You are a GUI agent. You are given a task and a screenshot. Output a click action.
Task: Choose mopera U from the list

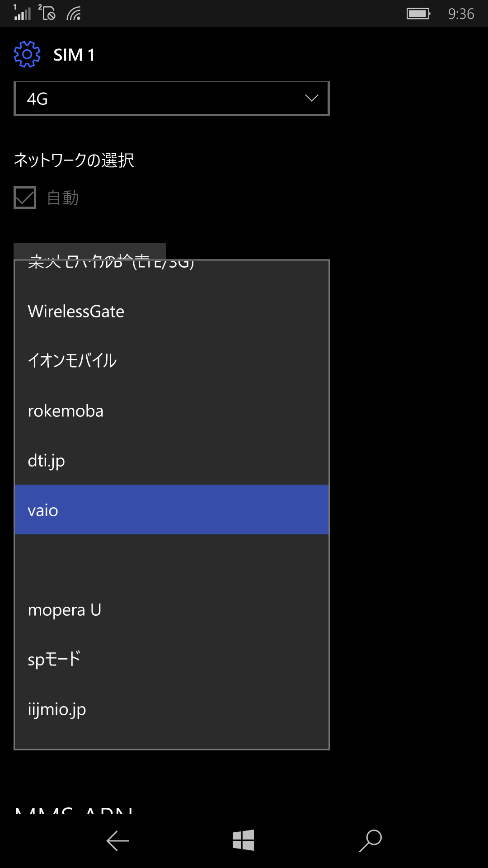pyautogui.click(x=172, y=610)
